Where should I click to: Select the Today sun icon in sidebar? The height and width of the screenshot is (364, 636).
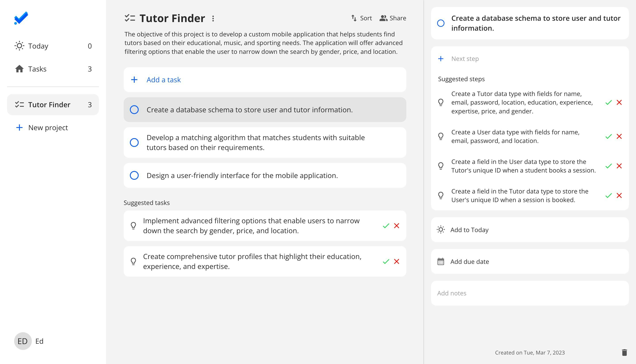(x=19, y=46)
